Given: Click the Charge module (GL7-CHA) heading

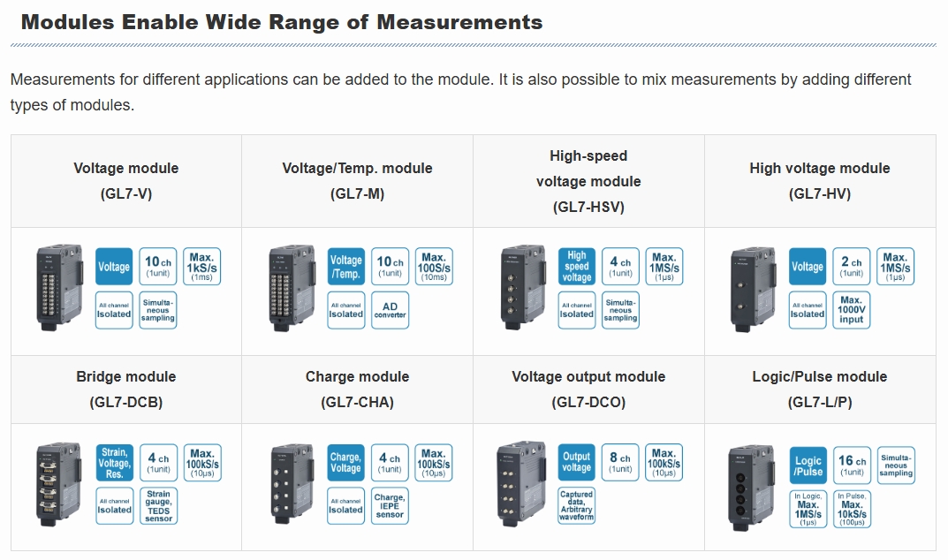Looking at the screenshot, I should (357, 390).
